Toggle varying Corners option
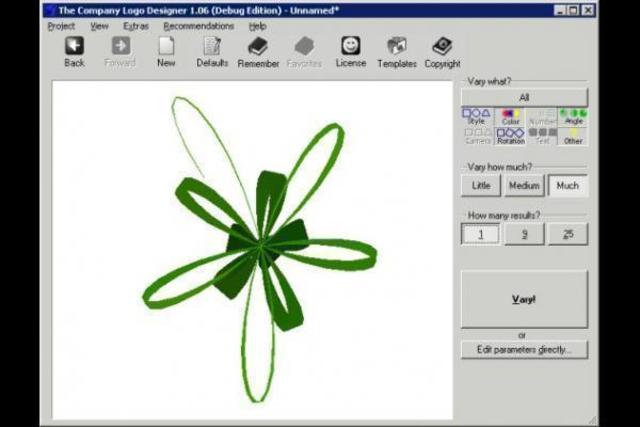 (477, 136)
